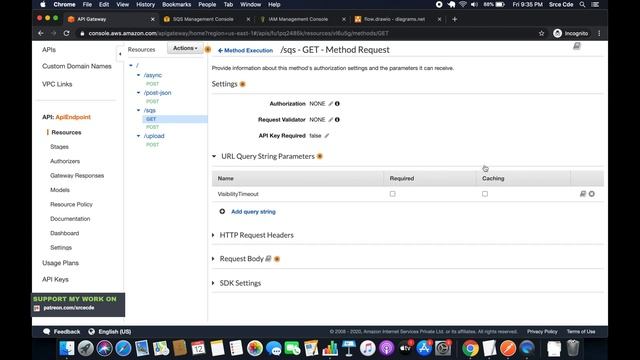Open App Store from the dock
The width and height of the screenshot is (640, 360).
tap(424, 348)
